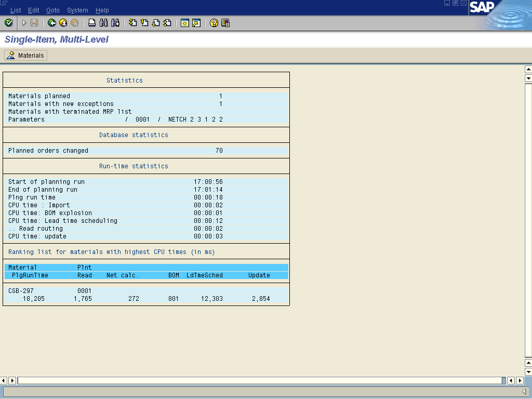Click the 'CPU time: update' row

click(x=146, y=236)
